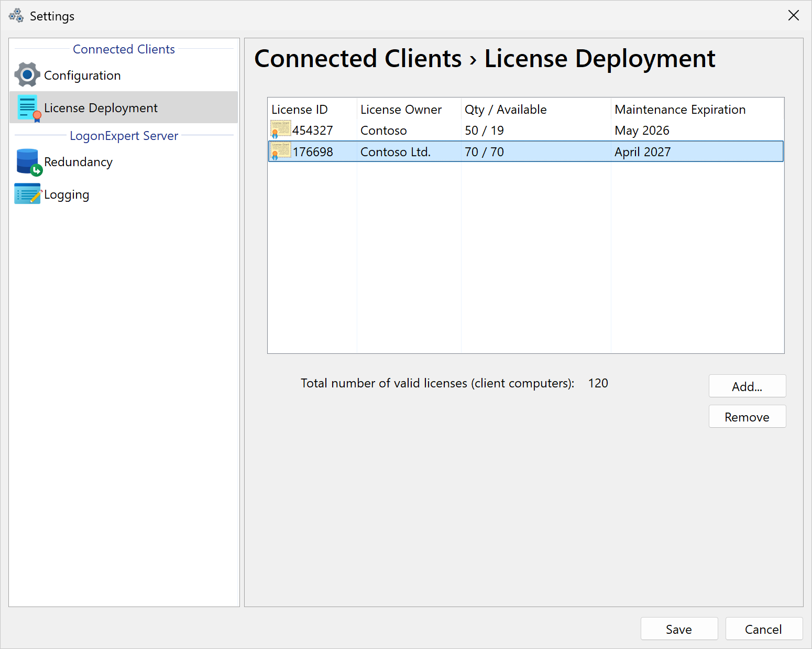Viewport: 812px width, 649px height.
Task: Click the Configuration gear icon
Action: tap(27, 75)
